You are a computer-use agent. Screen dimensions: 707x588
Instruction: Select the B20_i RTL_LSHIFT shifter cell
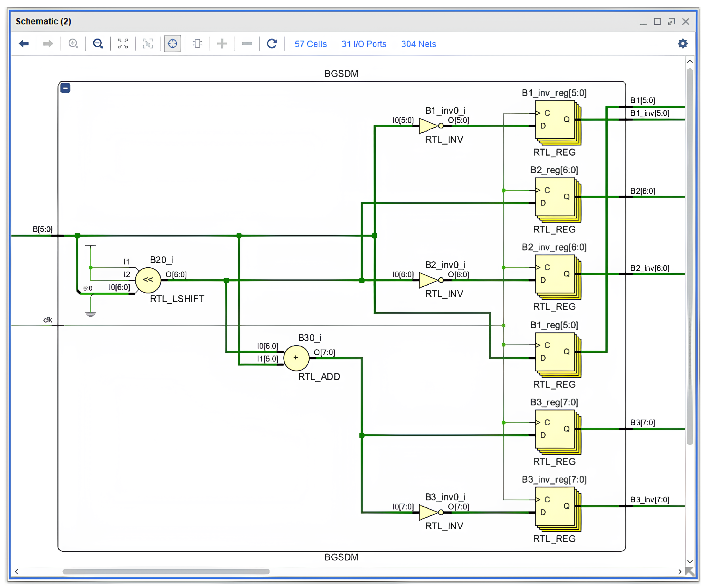[148, 280]
